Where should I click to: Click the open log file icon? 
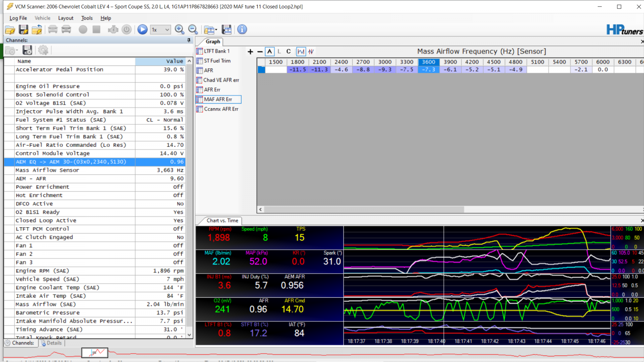click(x=10, y=29)
